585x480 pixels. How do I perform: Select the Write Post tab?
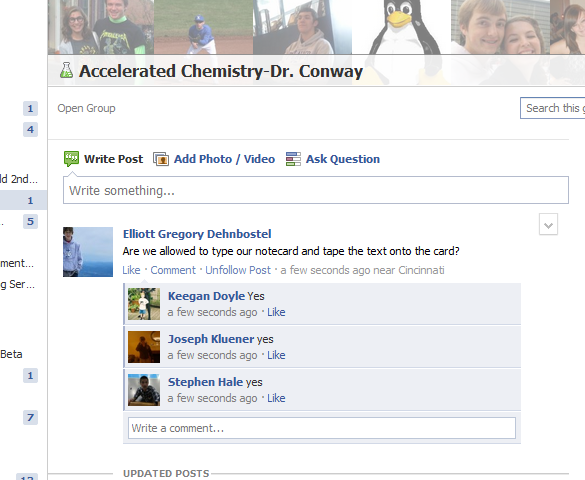tap(113, 159)
